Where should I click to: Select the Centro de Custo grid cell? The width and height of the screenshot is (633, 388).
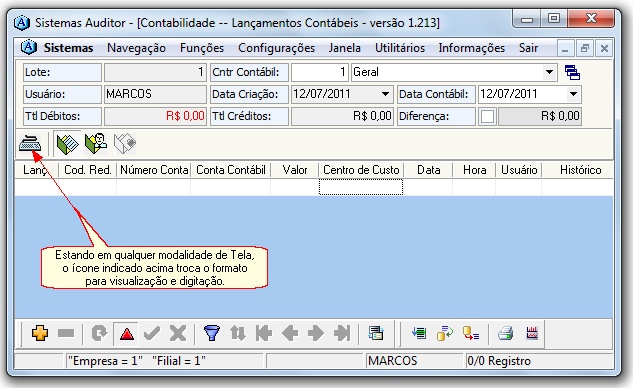(x=361, y=187)
